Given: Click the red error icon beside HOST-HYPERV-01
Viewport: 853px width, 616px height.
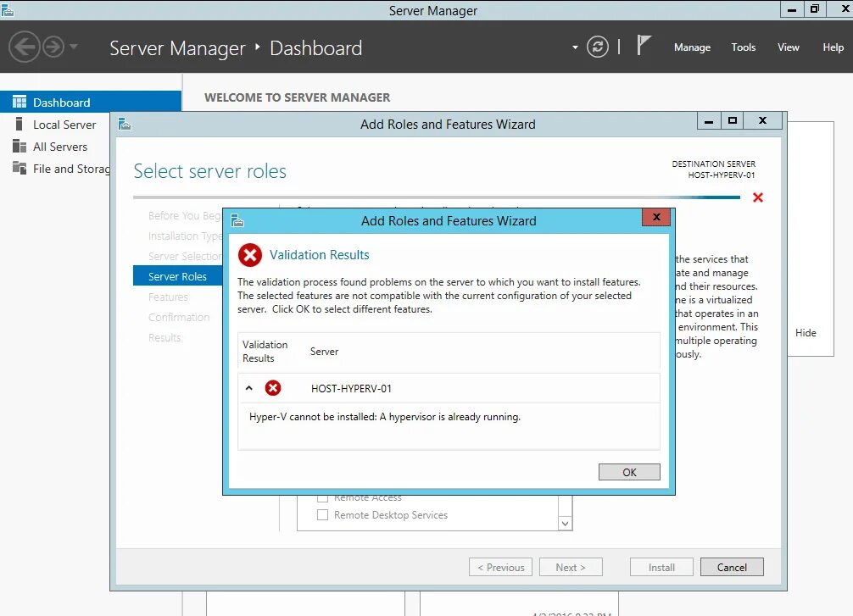Looking at the screenshot, I should click(273, 388).
